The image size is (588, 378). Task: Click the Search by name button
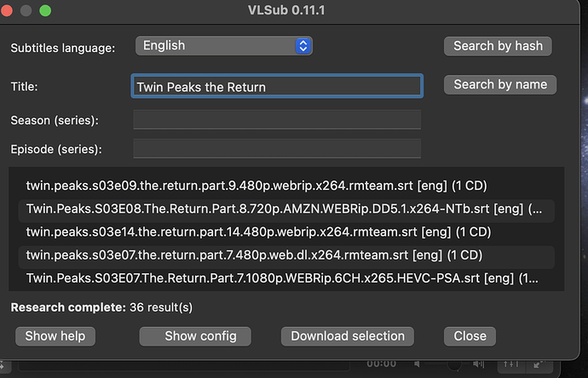coord(499,84)
